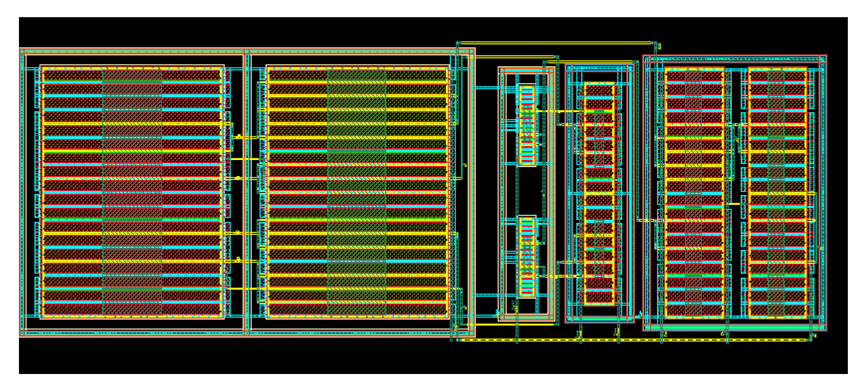Click the center gate strip of leftmost array
The height and width of the screenshot is (390, 868).
132,191
